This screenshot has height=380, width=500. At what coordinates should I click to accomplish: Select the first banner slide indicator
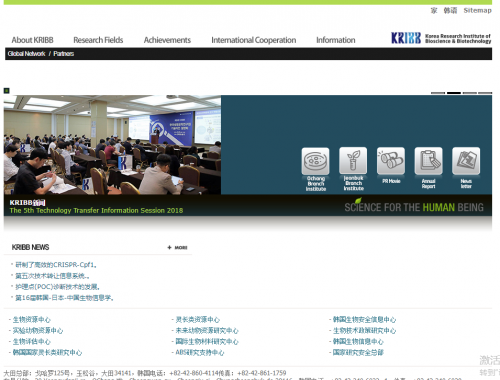(438, 93)
